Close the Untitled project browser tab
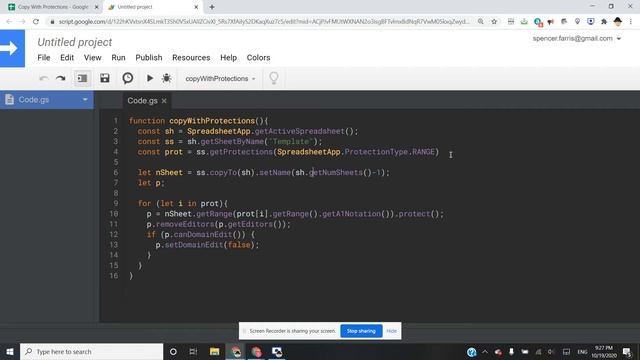The image size is (640, 360). click(196, 7)
